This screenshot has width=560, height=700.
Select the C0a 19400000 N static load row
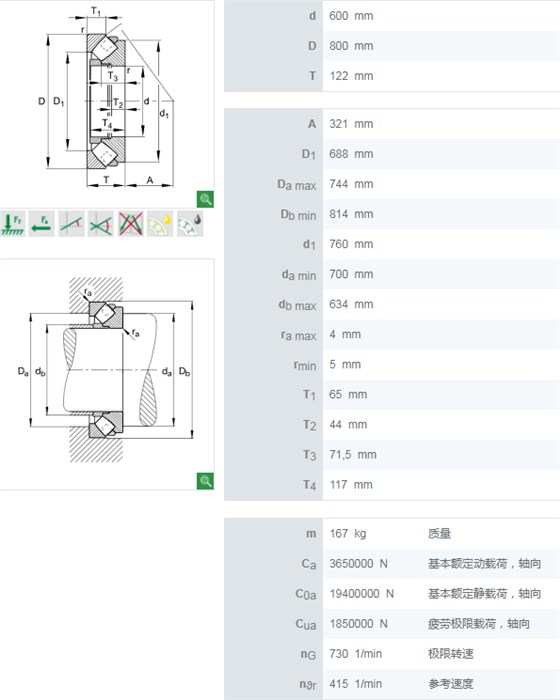392,594
